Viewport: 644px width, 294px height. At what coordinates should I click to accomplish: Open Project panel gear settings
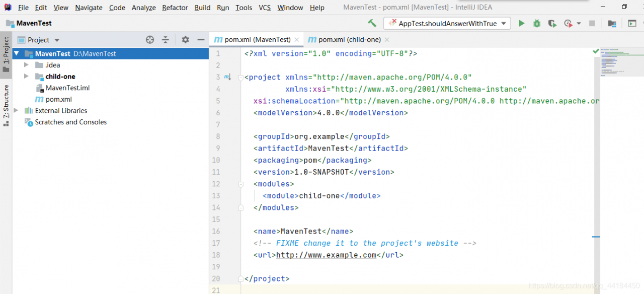pyautogui.click(x=185, y=40)
